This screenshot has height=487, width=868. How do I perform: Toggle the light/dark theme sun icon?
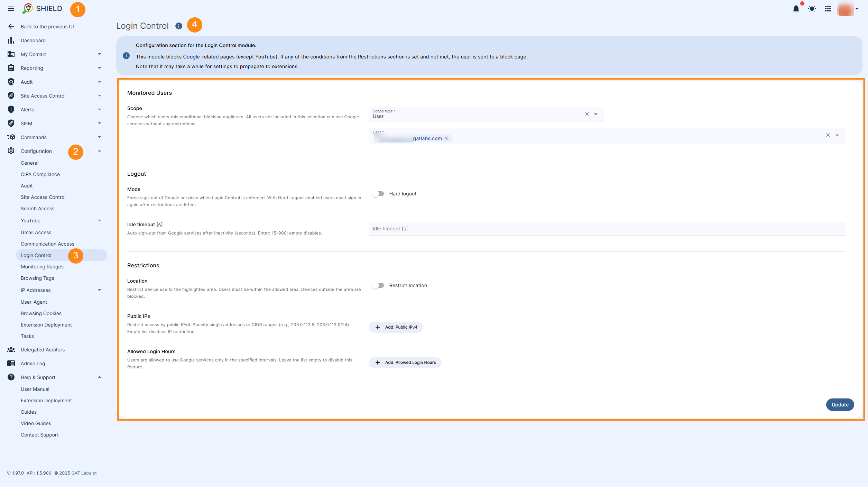tap(812, 9)
